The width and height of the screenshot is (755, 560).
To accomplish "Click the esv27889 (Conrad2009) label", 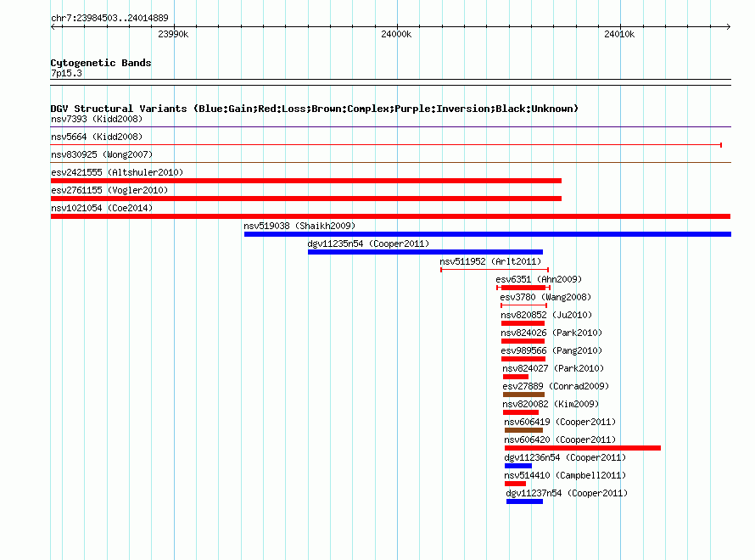I will point(556,386).
